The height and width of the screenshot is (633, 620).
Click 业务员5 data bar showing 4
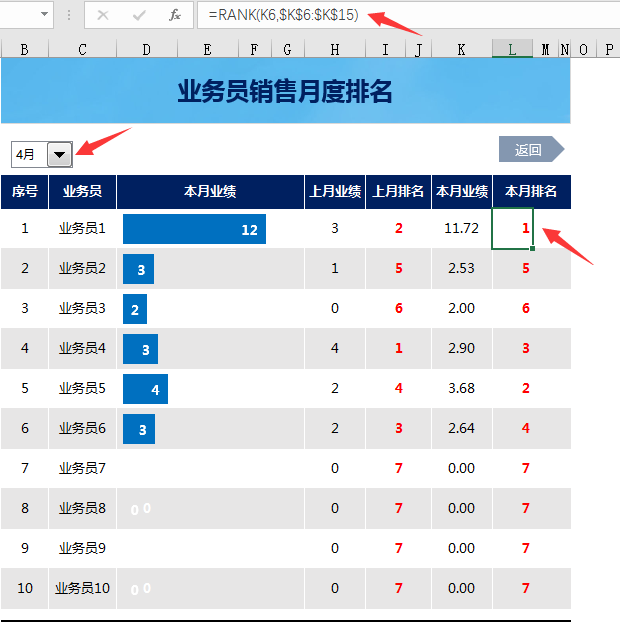point(145,389)
